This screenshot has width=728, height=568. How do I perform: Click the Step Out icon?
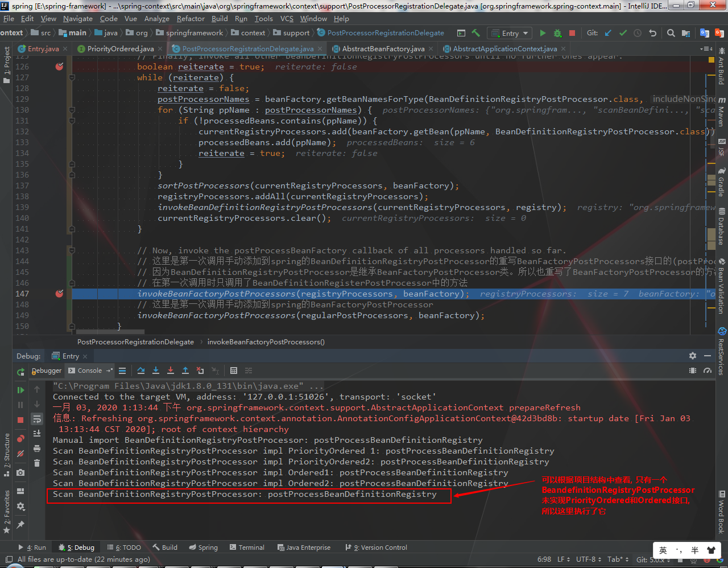[185, 371]
